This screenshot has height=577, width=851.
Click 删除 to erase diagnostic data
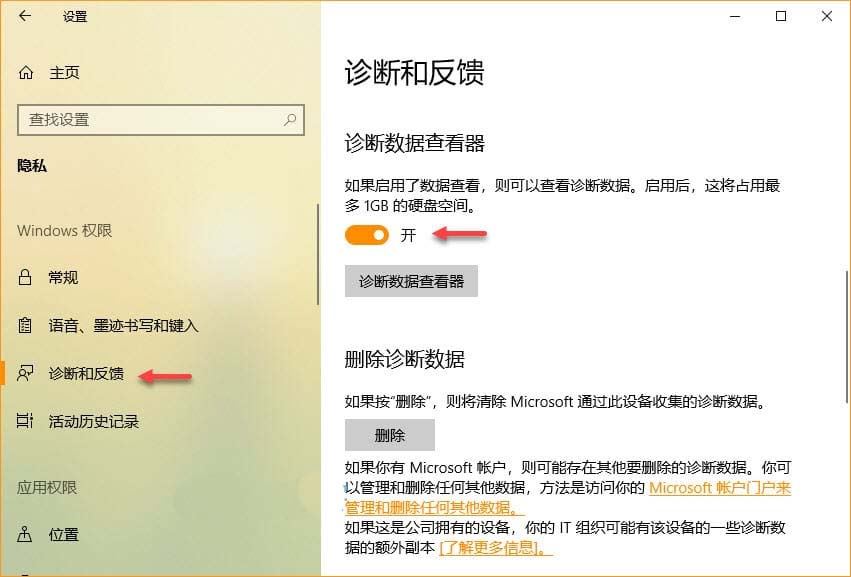[389, 434]
